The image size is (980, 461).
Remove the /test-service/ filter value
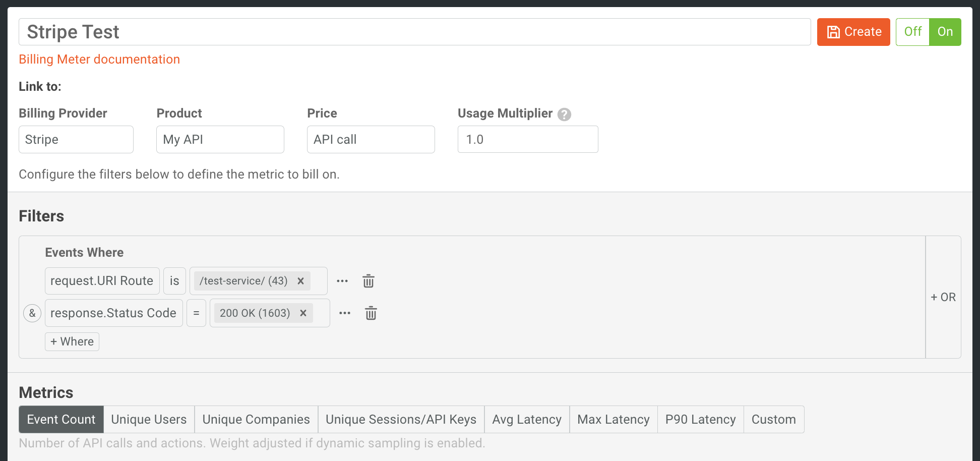coord(300,281)
